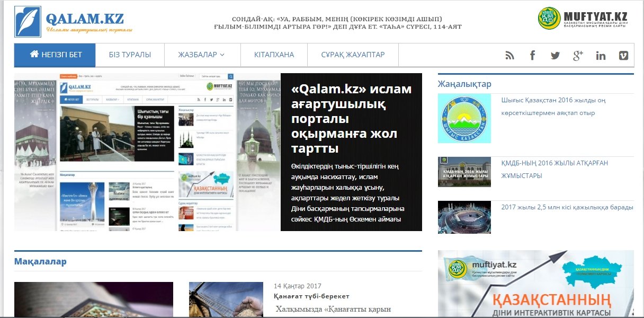Open the Twitter bird icon
The image size is (644, 318).
(x=555, y=55)
